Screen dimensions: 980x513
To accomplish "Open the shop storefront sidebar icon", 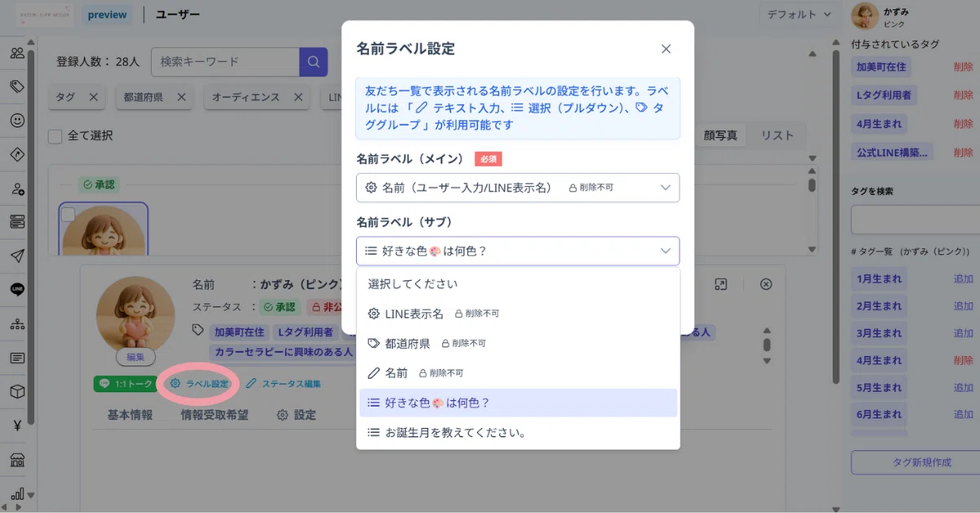I will (16, 459).
